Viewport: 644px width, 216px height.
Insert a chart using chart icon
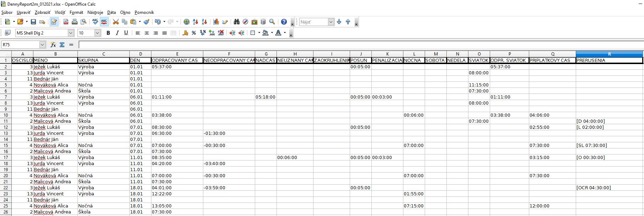[x=216, y=22]
